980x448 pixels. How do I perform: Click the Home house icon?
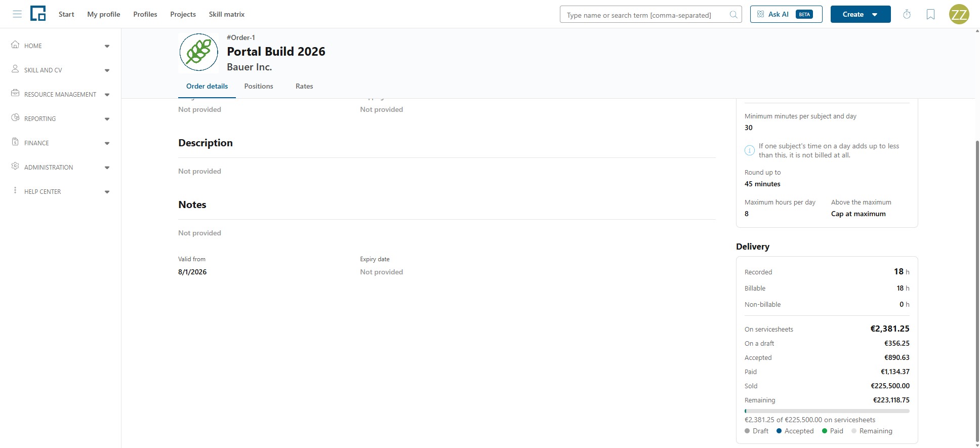pyautogui.click(x=15, y=45)
